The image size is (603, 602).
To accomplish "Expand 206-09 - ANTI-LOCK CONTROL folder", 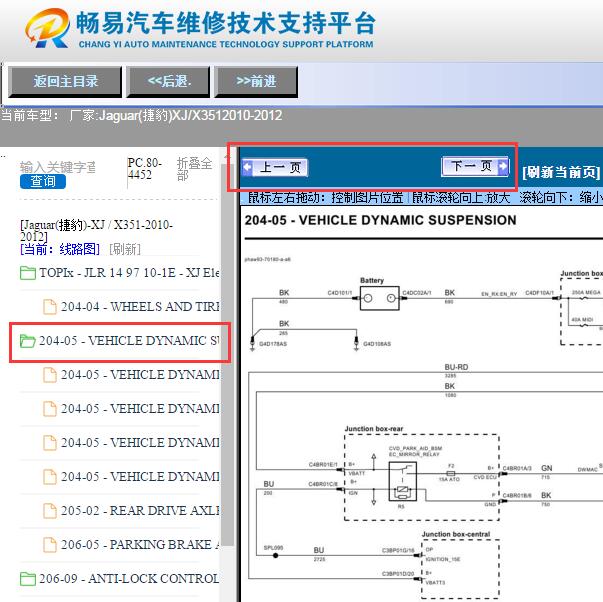I will click(119, 579).
